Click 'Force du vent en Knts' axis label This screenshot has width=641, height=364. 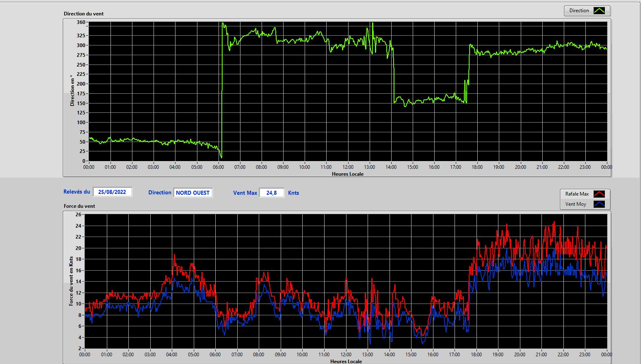click(x=71, y=281)
